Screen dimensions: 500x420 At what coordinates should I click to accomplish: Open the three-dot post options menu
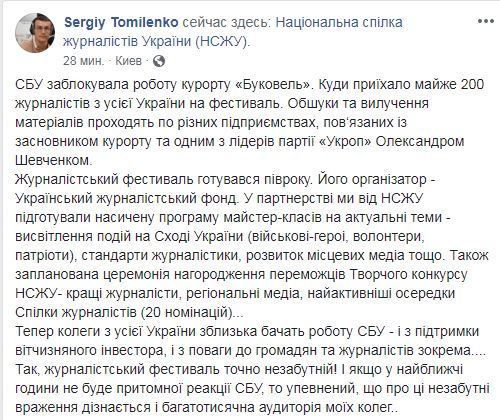click(x=485, y=21)
